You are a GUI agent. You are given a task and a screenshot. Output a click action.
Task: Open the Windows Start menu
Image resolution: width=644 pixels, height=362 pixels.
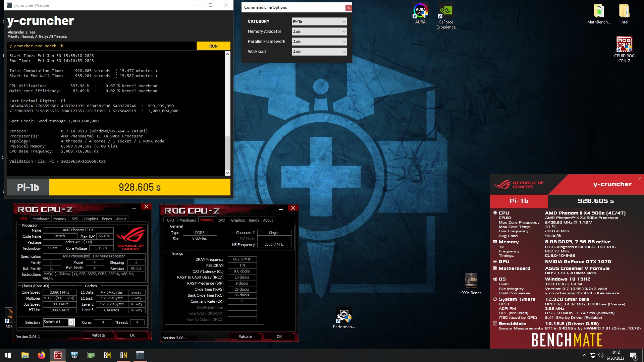(8, 355)
